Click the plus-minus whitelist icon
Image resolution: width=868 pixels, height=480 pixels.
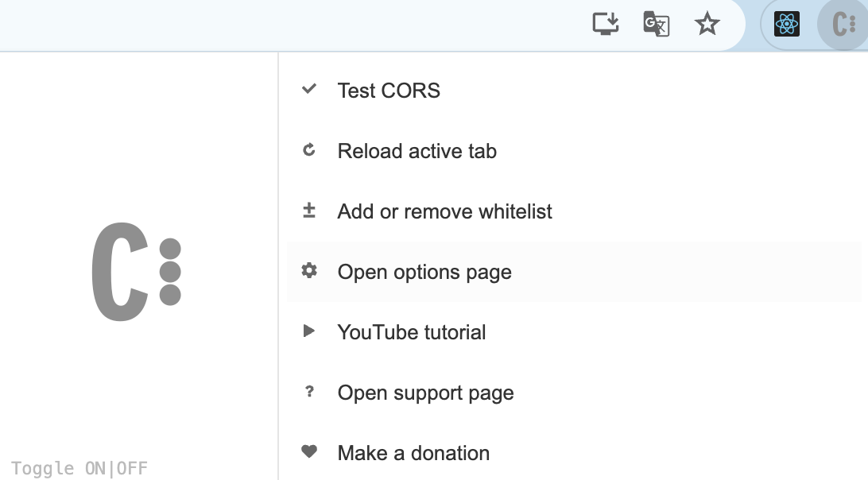coord(309,211)
